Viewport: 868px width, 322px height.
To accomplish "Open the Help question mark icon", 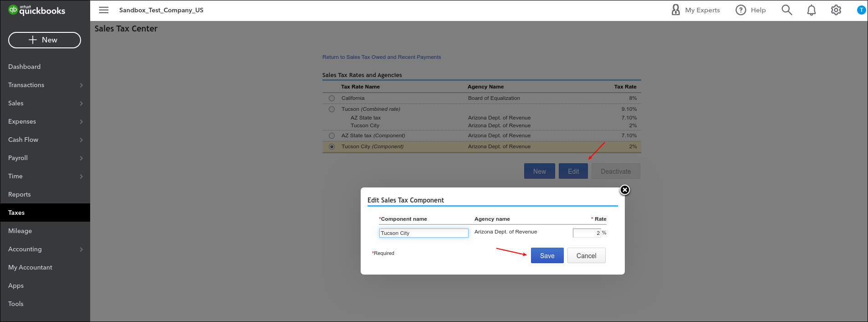I will coord(741,10).
